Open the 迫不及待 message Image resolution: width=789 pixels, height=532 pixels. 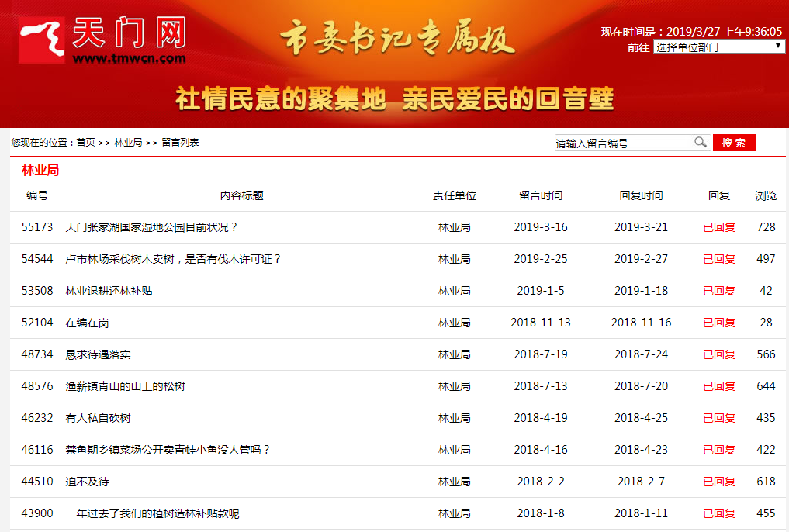87,482
